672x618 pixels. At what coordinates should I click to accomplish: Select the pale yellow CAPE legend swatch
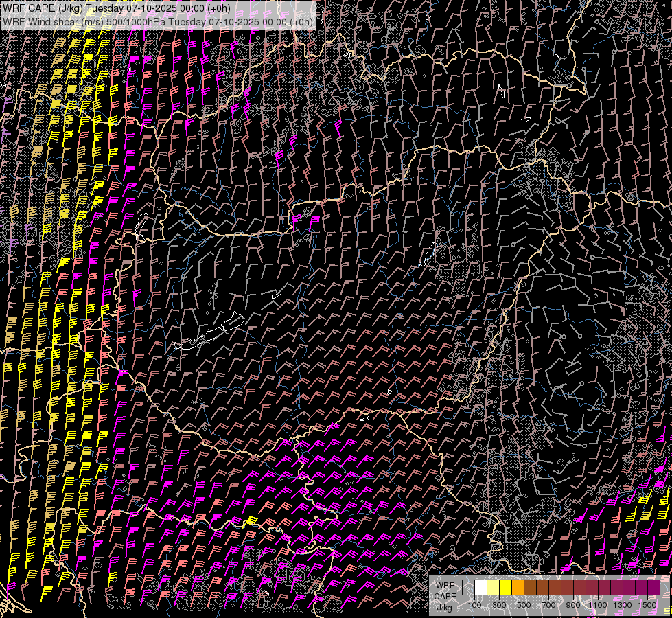[x=493, y=588]
